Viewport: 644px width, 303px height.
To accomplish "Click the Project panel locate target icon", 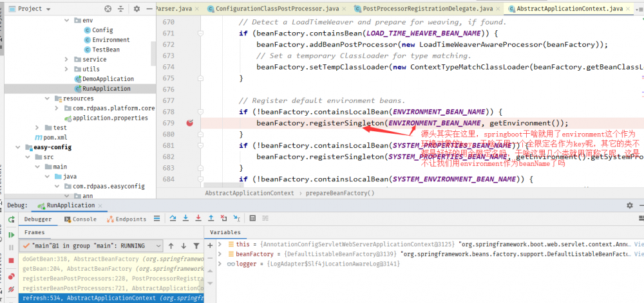I will (x=108, y=8).
